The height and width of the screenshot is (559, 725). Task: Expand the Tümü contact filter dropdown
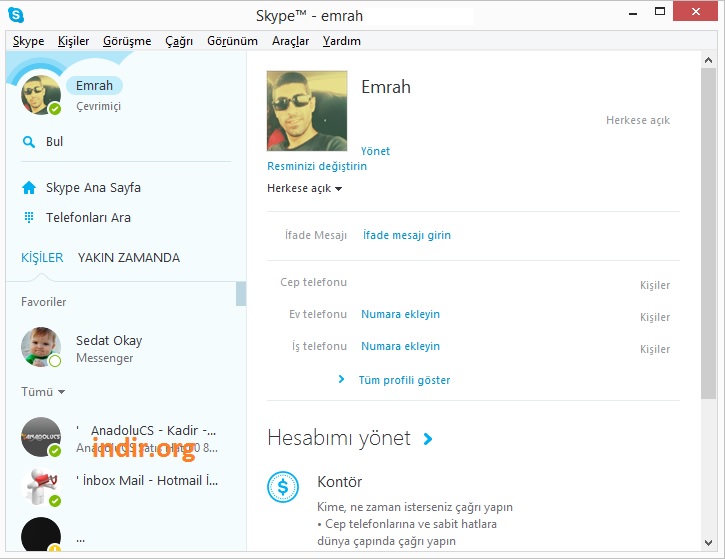(43, 392)
